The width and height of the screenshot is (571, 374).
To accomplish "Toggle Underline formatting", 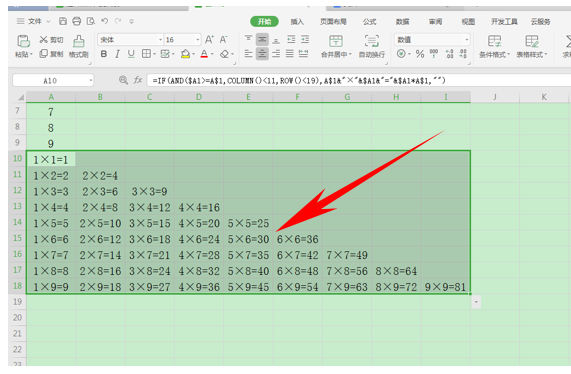I will click(x=131, y=54).
